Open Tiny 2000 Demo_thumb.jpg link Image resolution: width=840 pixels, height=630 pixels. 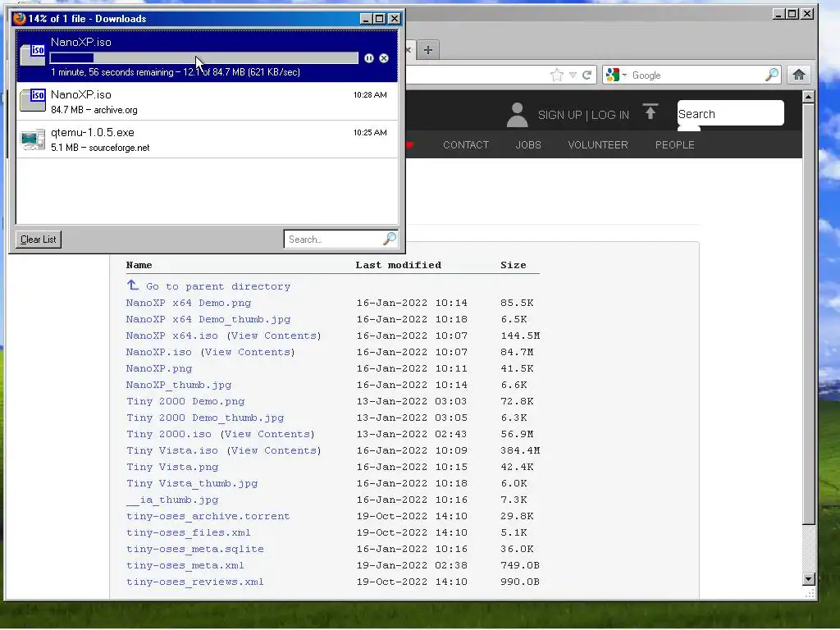tap(205, 418)
